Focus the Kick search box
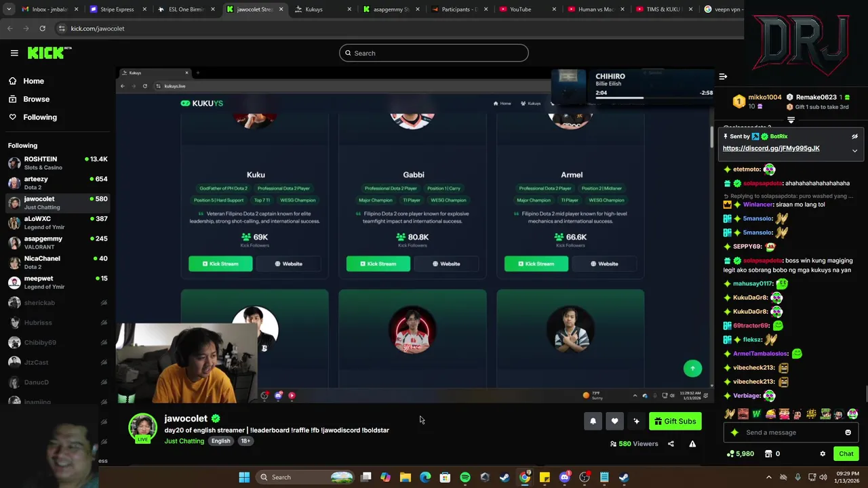868x488 pixels. [434, 53]
